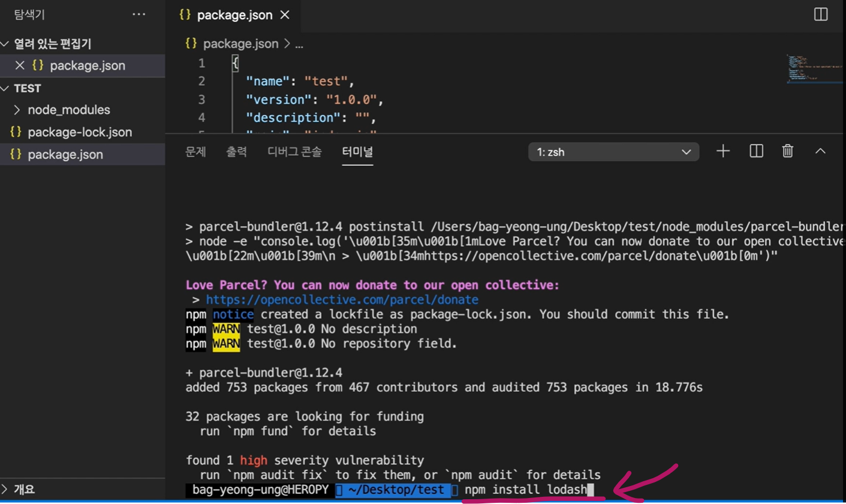Click the "description" line in the editor
Viewport: 846px width, 504px height.
pos(311,117)
